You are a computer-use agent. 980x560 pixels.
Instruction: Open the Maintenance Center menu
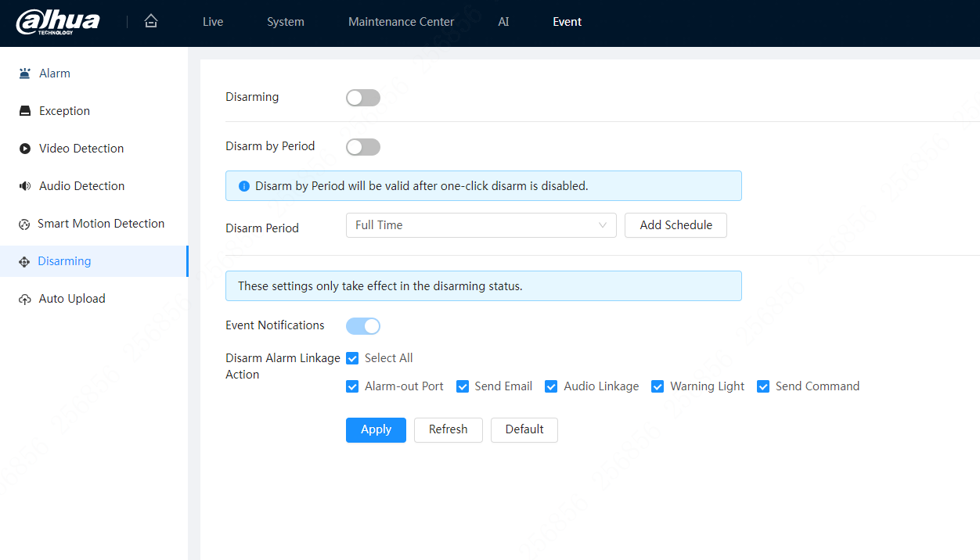401,21
